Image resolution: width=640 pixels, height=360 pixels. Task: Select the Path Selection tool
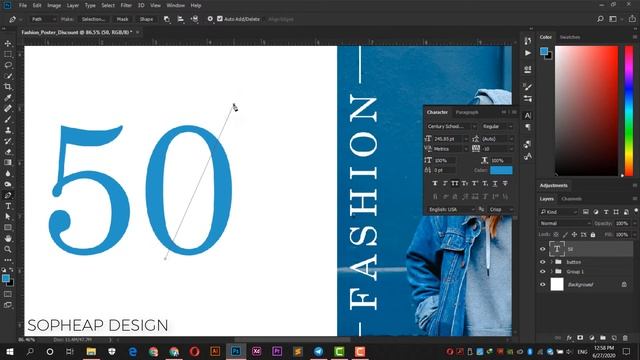point(8,217)
